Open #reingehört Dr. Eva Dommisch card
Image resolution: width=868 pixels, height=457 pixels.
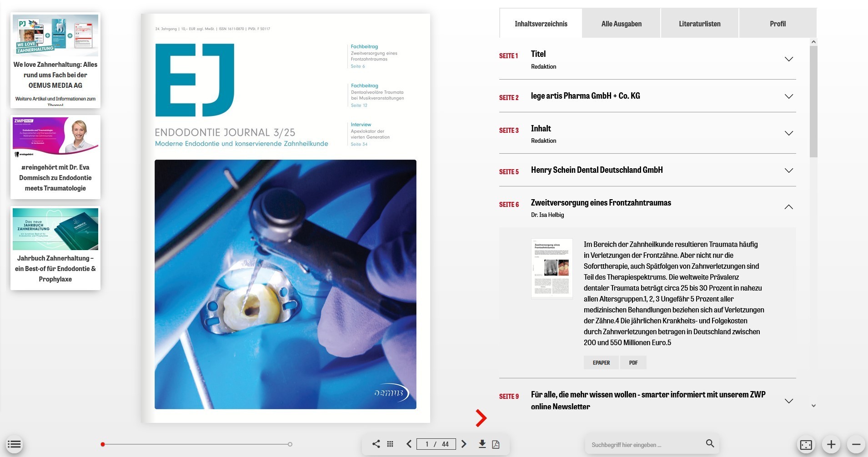[x=55, y=157]
